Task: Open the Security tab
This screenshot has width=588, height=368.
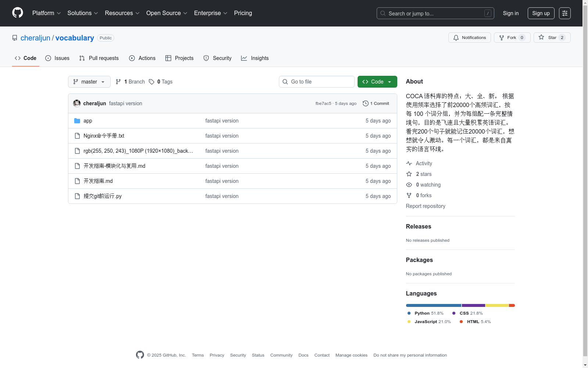Action: [x=217, y=58]
